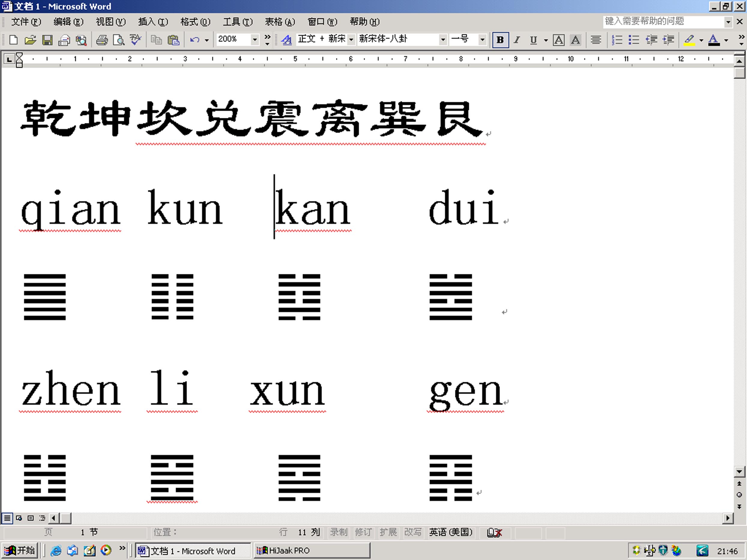Print the document via printer icon
Image resolution: width=747 pixels, height=560 pixels.
(102, 40)
